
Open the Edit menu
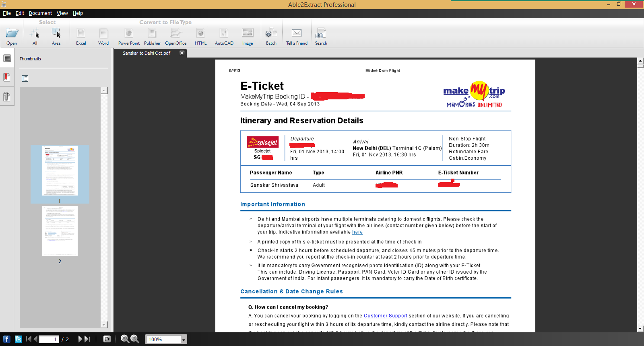[x=20, y=13]
